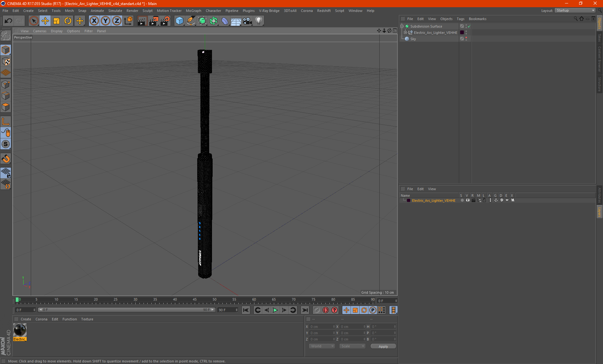The image size is (603, 364).
Task: Click Render to Picture Viewer icon
Action: coord(153,21)
